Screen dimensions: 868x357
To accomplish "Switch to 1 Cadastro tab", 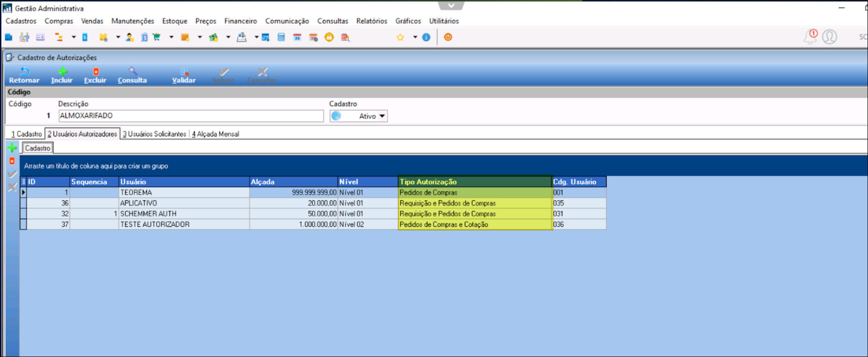I will click(27, 134).
